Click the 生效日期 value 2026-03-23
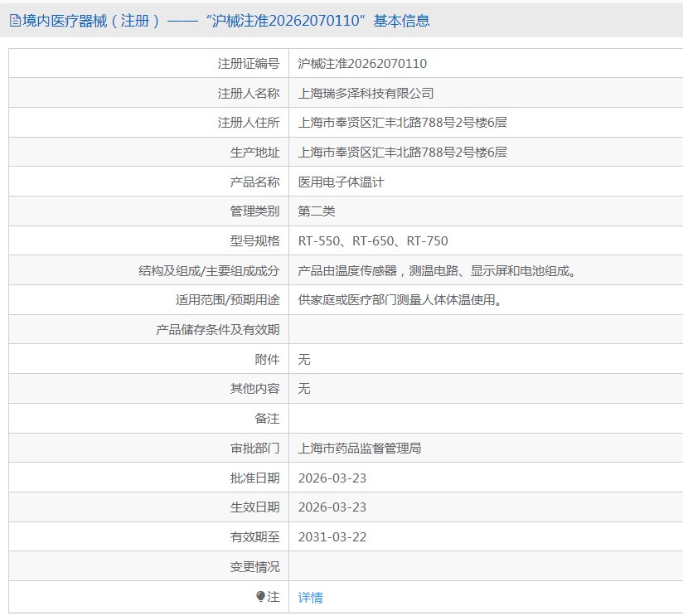Viewport: 683px width, 616px height. tap(332, 507)
